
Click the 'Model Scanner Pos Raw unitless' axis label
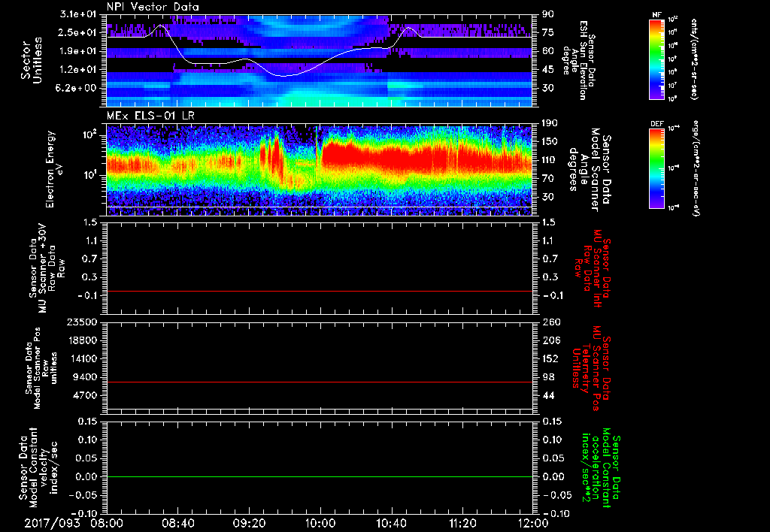click(41, 367)
